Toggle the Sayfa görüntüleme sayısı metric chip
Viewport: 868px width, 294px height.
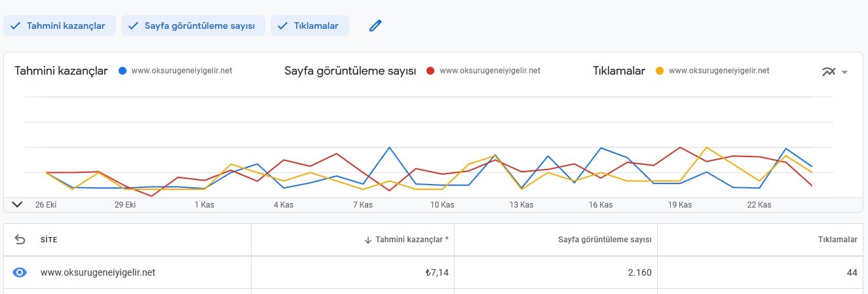click(193, 26)
